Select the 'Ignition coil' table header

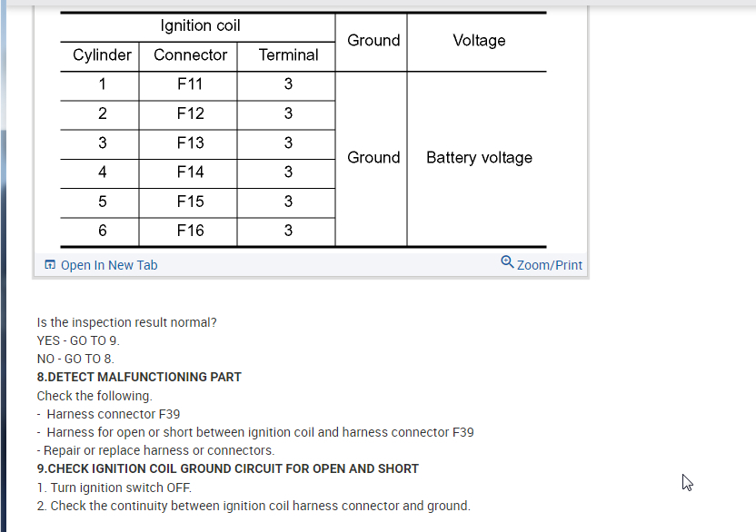[x=200, y=25]
